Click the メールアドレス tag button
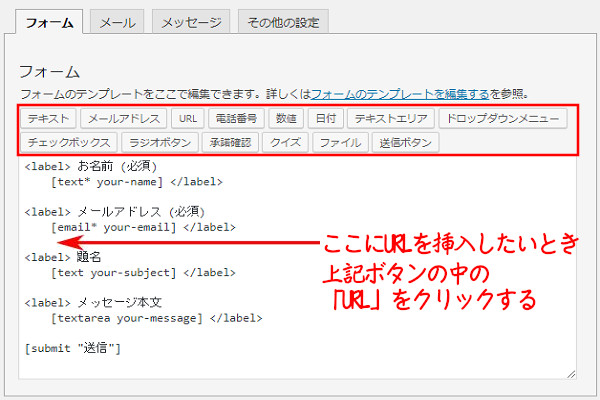Screen dimensions: 600x400 coord(124,118)
